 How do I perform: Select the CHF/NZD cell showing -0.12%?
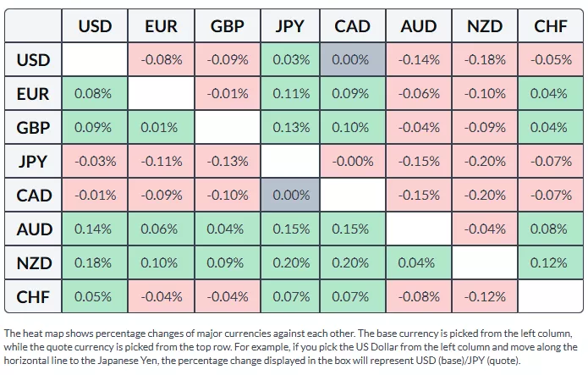coord(484,296)
